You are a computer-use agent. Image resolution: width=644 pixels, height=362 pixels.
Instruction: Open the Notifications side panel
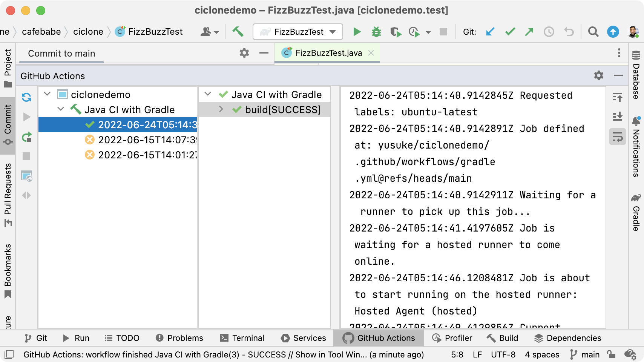pyautogui.click(x=636, y=146)
